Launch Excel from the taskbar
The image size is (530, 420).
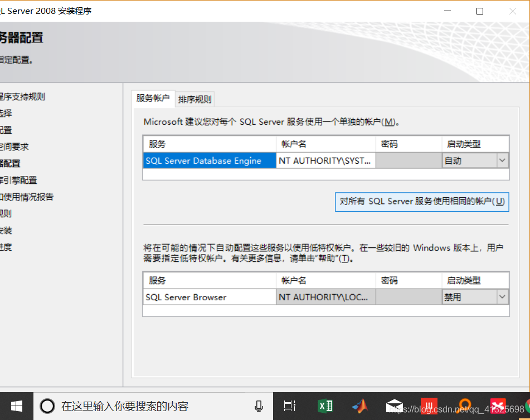point(325,406)
